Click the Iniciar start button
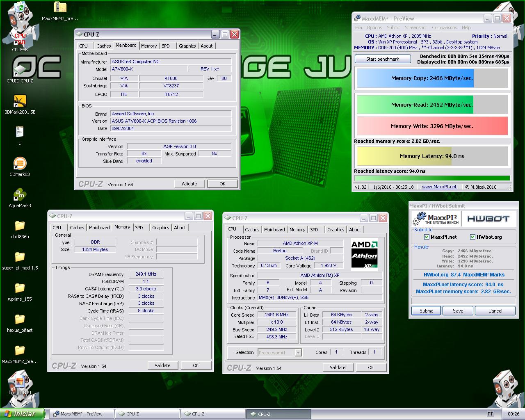This screenshot has height=420, width=525. (22, 414)
